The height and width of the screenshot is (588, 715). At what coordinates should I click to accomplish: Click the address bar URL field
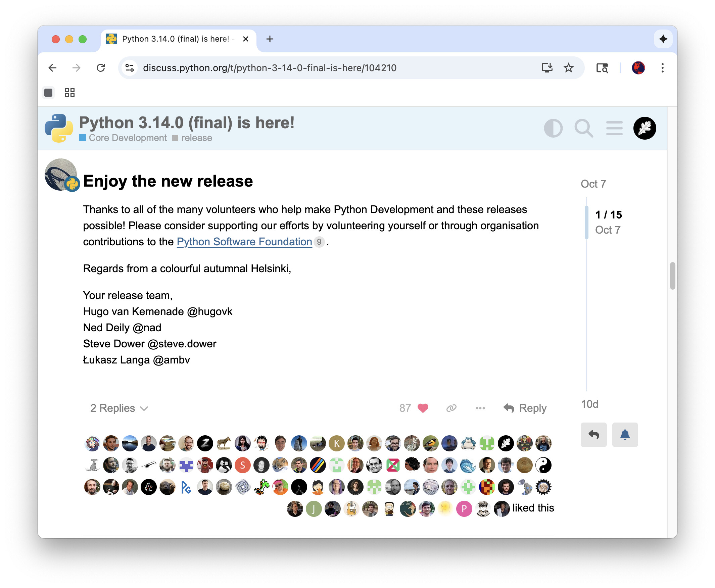270,68
